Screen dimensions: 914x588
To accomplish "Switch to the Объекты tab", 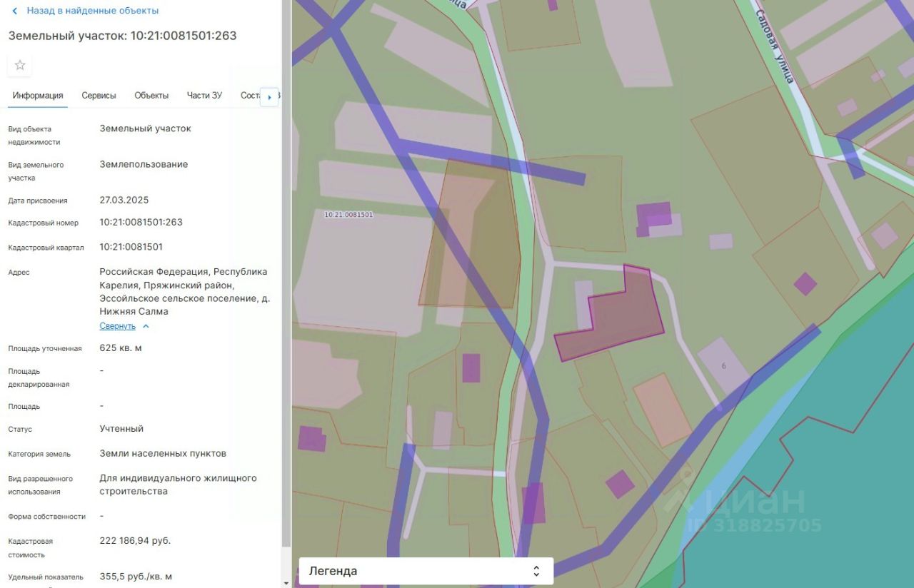I will [x=151, y=96].
